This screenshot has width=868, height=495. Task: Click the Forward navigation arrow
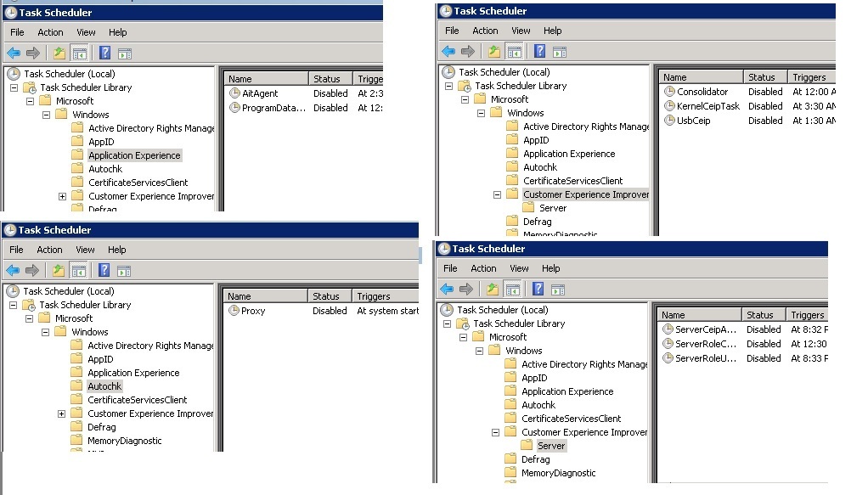pyautogui.click(x=32, y=51)
